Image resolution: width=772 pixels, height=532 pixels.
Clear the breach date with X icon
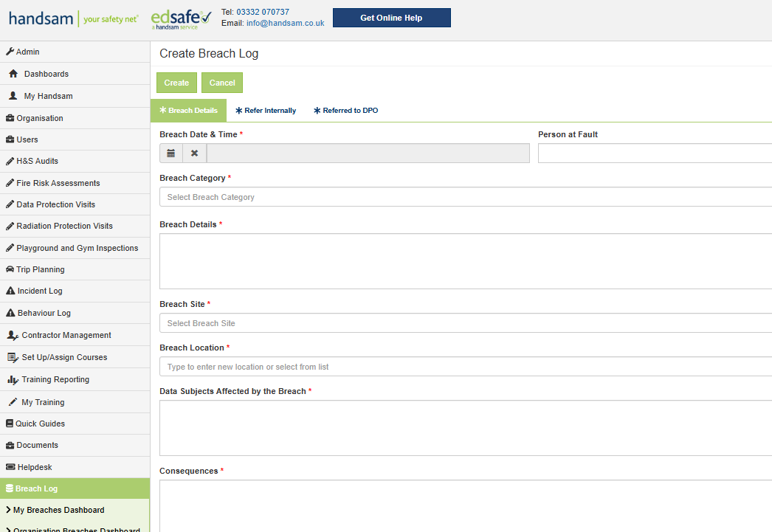click(x=195, y=153)
